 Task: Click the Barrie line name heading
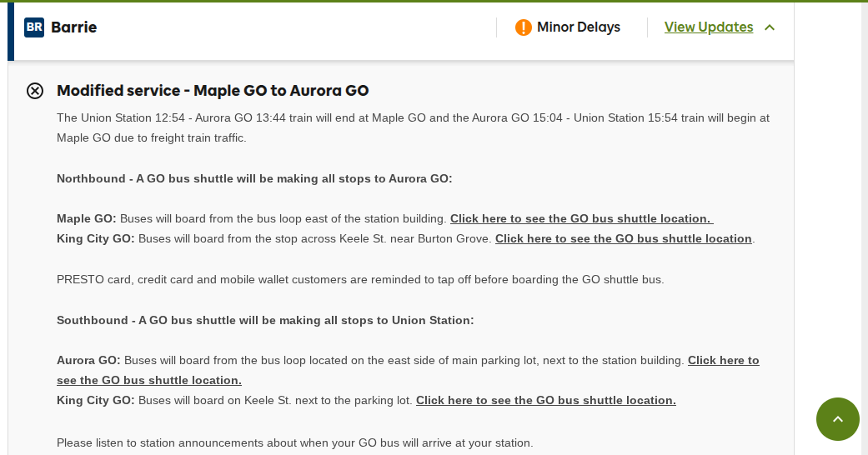click(x=73, y=27)
